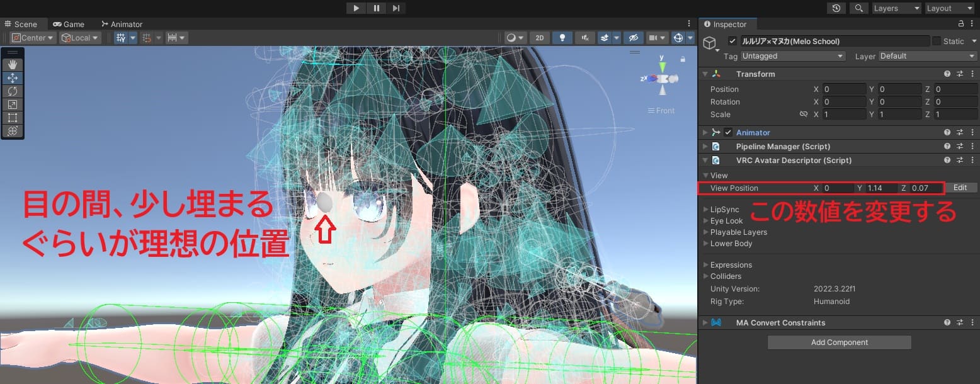Viewport: 980px width, 384px height.
Task: Select the Transform tool
Action: click(x=13, y=131)
